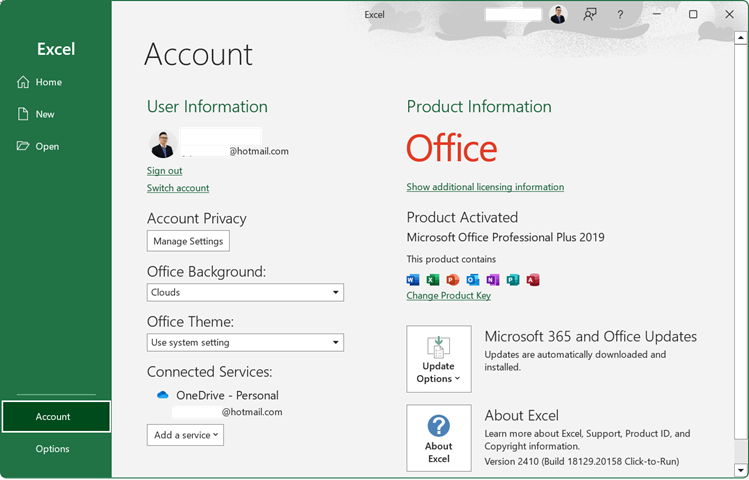Click the Publisher icon under product contains
The image size is (749, 480).
tap(513, 280)
